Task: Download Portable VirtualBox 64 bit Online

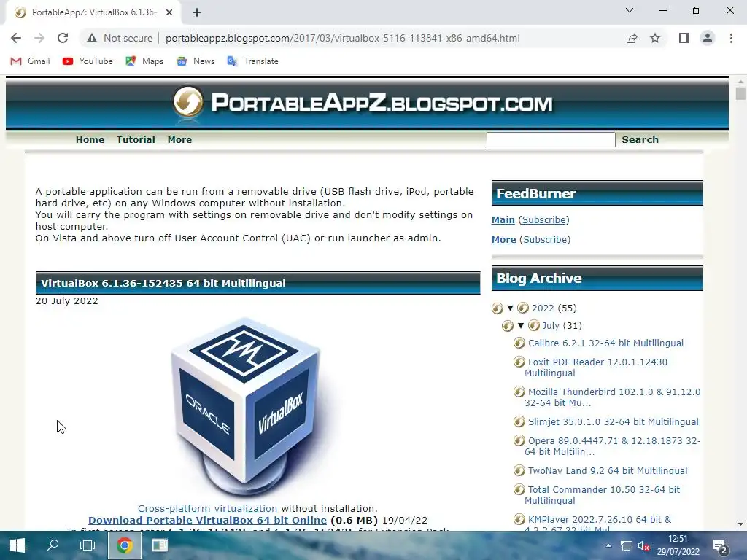Action: [x=207, y=521]
